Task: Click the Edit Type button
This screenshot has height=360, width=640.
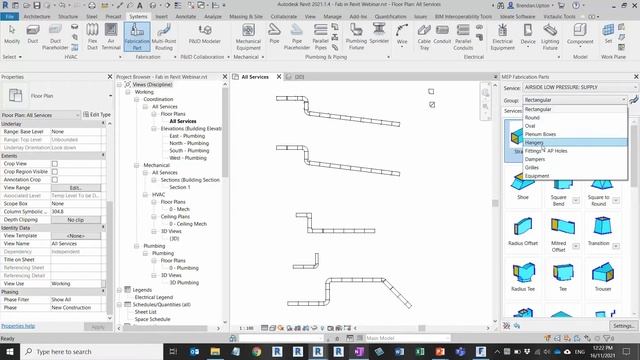Action: pos(97,115)
